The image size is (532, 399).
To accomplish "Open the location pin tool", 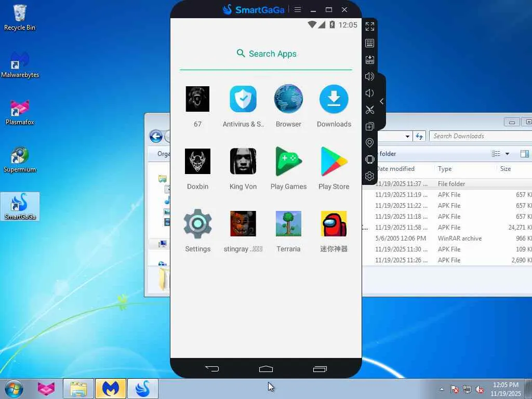I will [x=370, y=143].
